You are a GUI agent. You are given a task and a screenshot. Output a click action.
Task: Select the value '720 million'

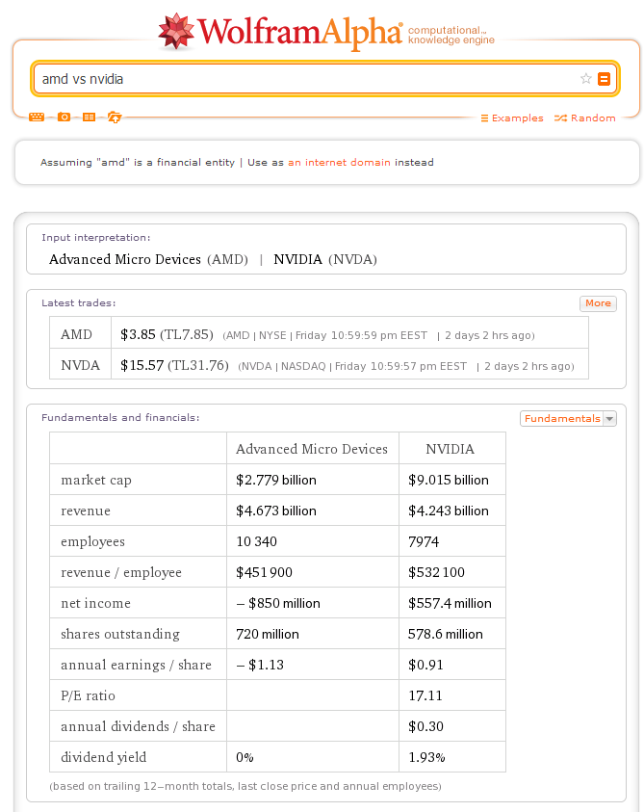click(267, 634)
